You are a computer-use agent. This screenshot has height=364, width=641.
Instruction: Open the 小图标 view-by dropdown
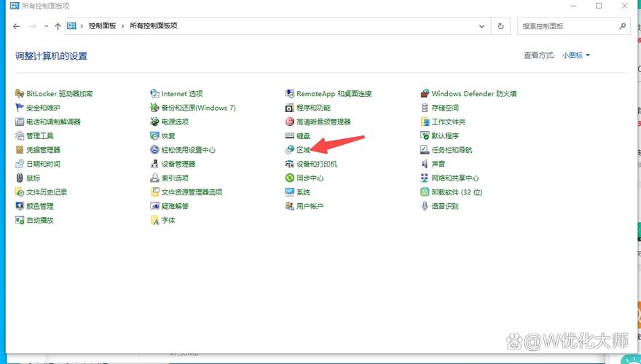pyautogui.click(x=576, y=55)
